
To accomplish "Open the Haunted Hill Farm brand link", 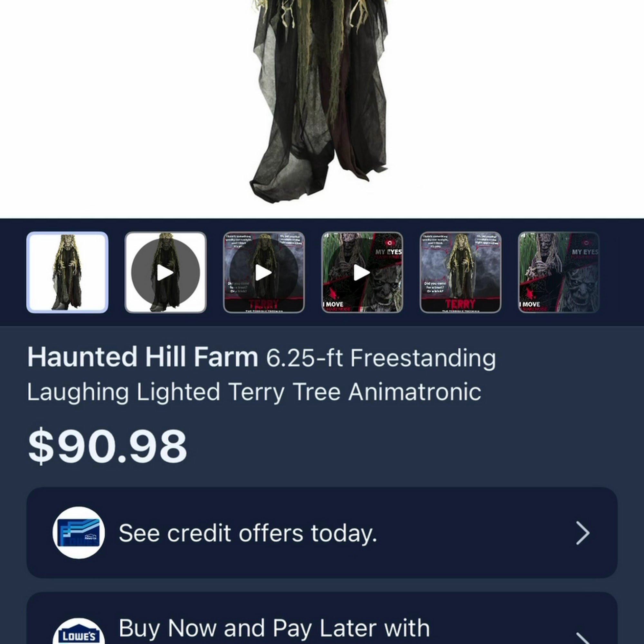I will coord(143,357).
